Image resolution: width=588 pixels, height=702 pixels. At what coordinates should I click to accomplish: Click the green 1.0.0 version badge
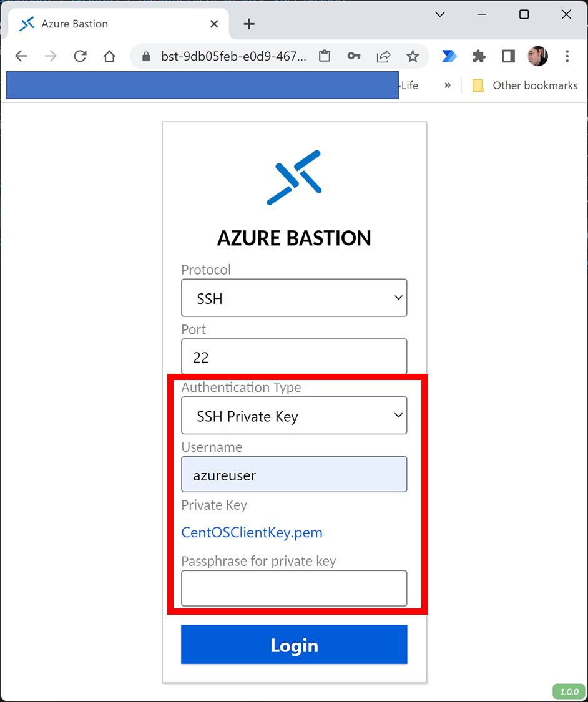point(569,691)
